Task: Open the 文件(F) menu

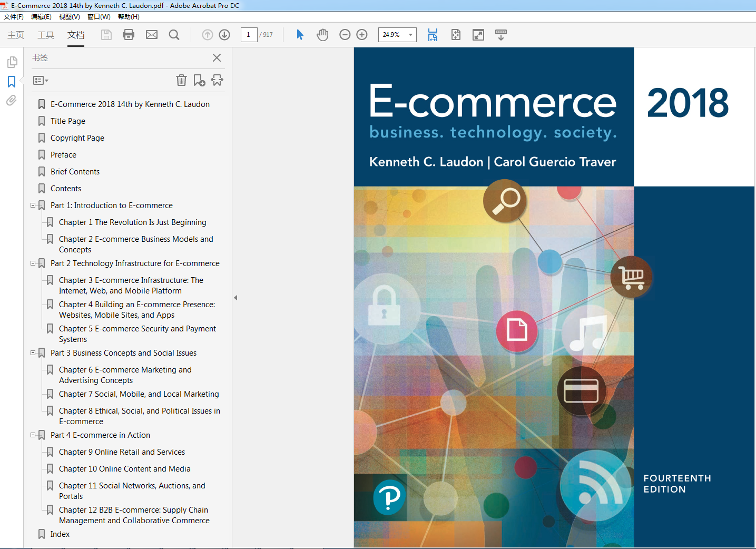Action: [14, 17]
